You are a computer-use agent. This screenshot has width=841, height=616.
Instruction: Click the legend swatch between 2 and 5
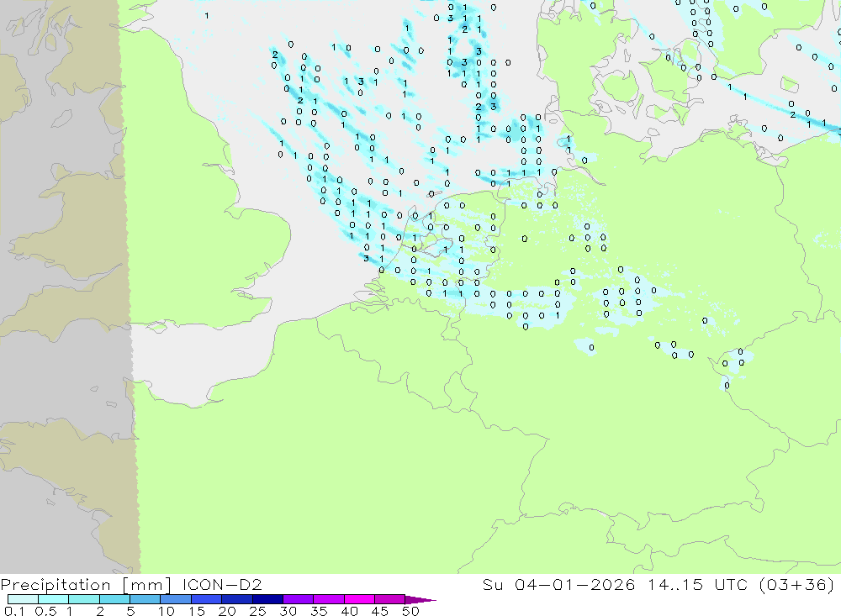(114, 599)
